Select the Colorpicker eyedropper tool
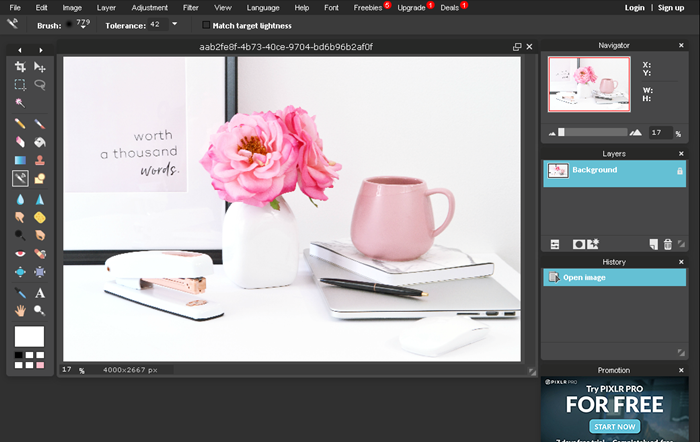 [20, 293]
